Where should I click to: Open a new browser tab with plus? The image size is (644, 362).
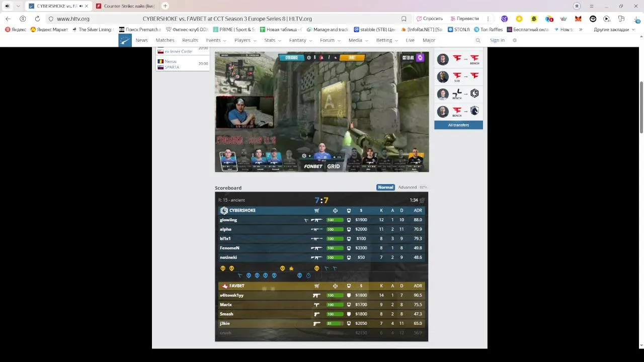pyautogui.click(x=165, y=6)
